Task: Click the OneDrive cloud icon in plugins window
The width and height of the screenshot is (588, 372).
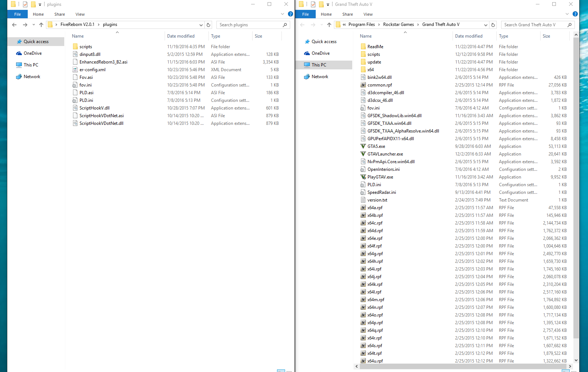Action: click(x=19, y=53)
